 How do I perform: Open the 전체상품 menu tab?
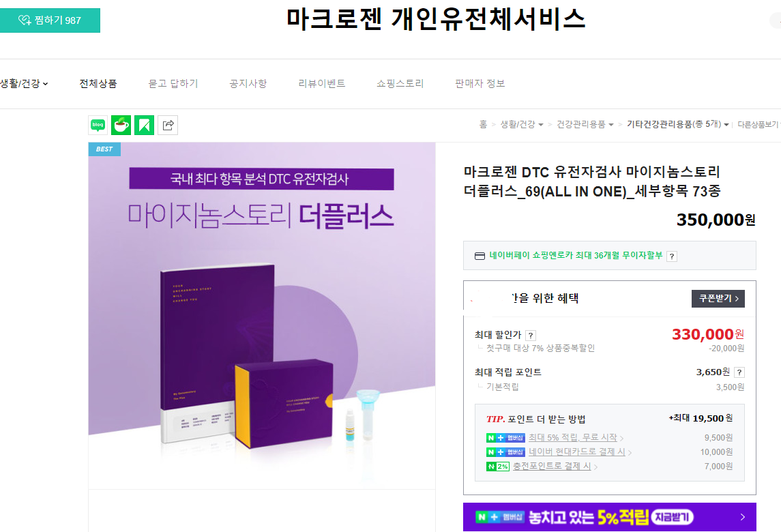pos(98,84)
